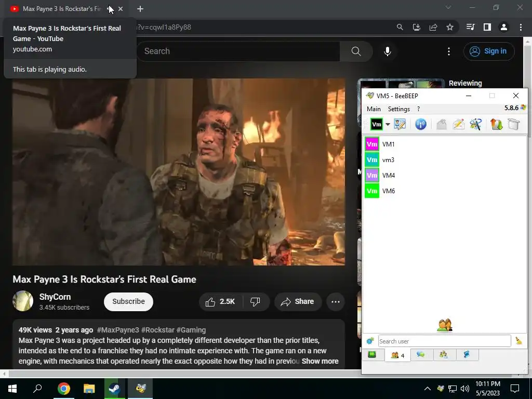Click the greyed envelope icon in BeeBEEP toolbar
This screenshot has height=399, width=532.
(442, 124)
